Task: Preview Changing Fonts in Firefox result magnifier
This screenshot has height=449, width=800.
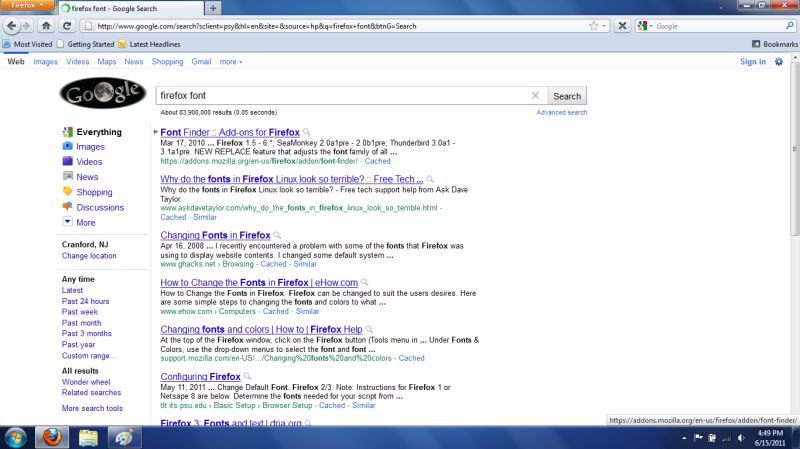Action: click(277, 235)
